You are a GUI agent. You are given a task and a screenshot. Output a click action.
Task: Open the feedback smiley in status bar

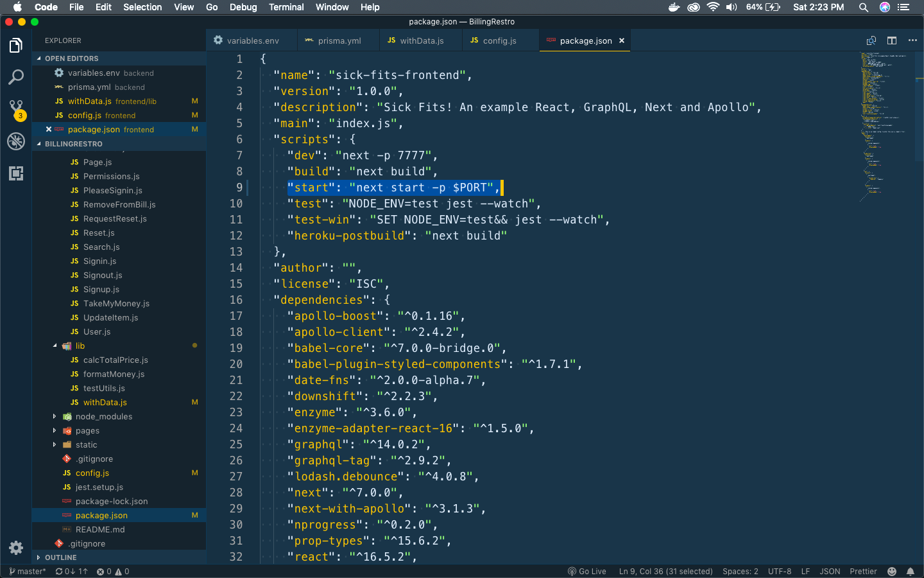891,572
